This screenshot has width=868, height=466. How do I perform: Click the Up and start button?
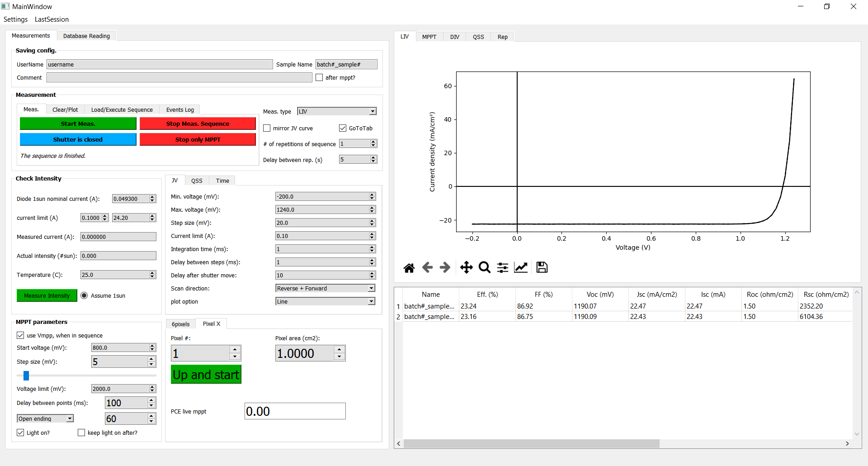pos(206,374)
